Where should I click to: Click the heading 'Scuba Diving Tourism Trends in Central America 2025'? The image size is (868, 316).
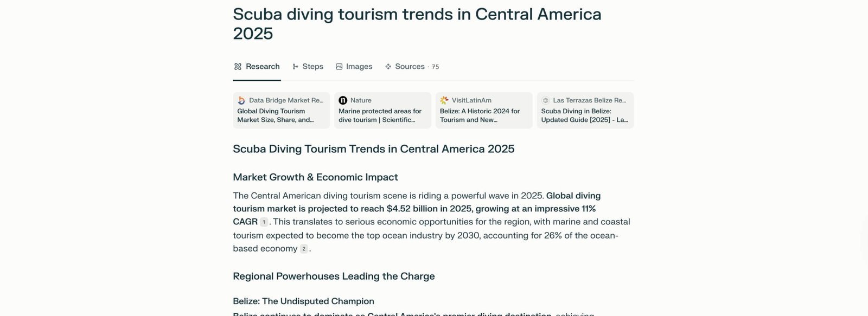point(374,149)
